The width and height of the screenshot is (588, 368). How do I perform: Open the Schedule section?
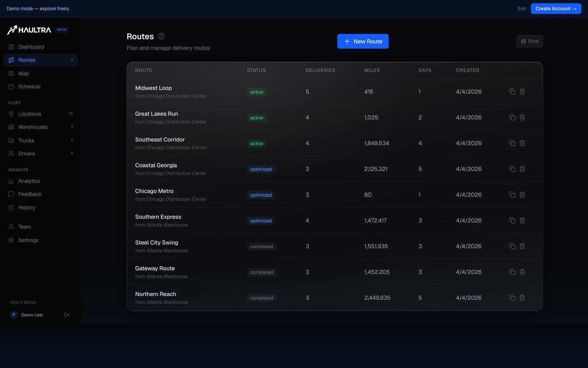[x=40, y=87]
